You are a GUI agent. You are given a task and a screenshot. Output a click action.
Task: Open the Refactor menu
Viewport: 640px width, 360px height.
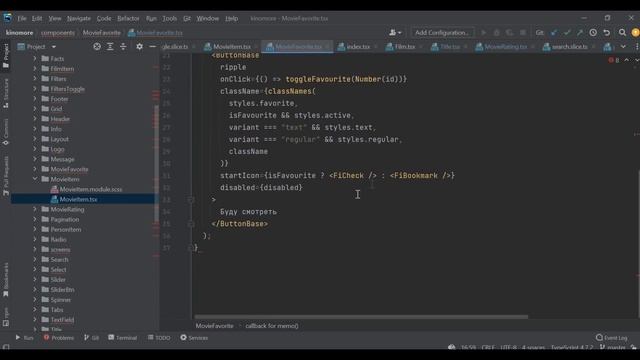coord(128,18)
